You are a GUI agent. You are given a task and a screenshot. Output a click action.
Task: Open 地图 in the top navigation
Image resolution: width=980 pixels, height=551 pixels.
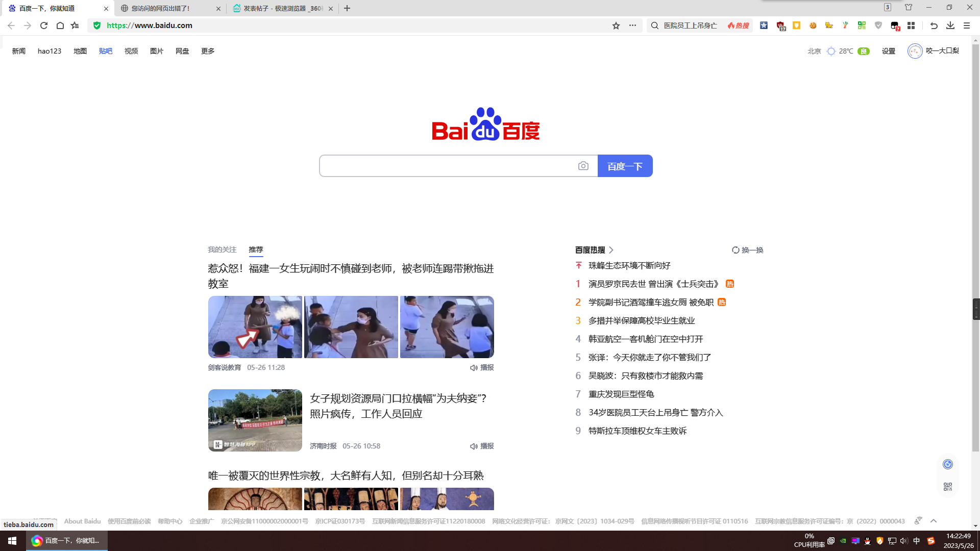(x=80, y=51)
